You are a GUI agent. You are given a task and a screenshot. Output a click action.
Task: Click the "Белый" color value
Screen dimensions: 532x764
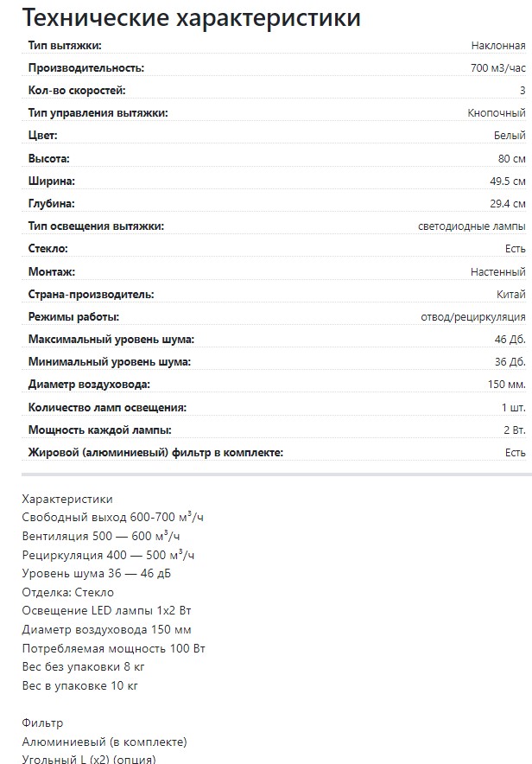(x=509, y=136)
